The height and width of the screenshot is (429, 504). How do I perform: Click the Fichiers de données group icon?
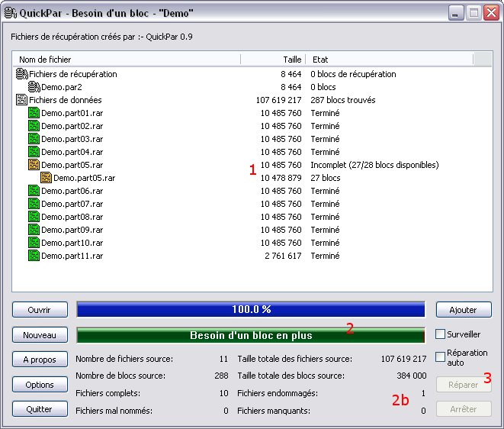click(x=21, y=100)
